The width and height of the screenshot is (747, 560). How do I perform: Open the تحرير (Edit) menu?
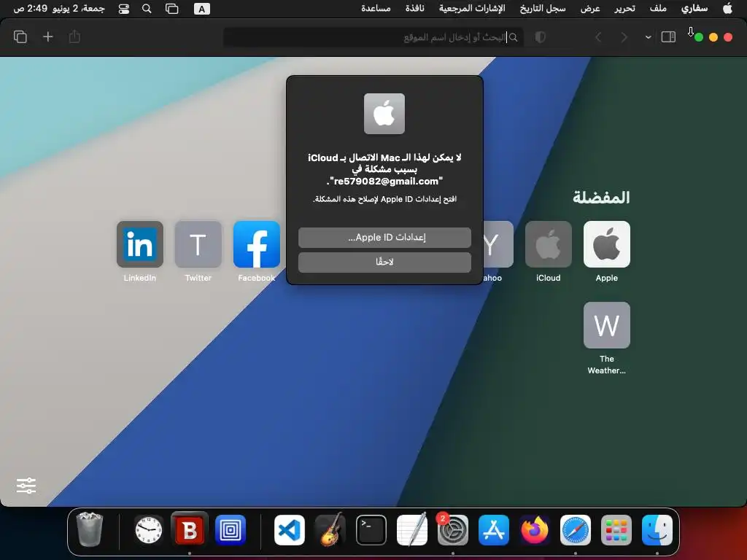coord(624,9)
